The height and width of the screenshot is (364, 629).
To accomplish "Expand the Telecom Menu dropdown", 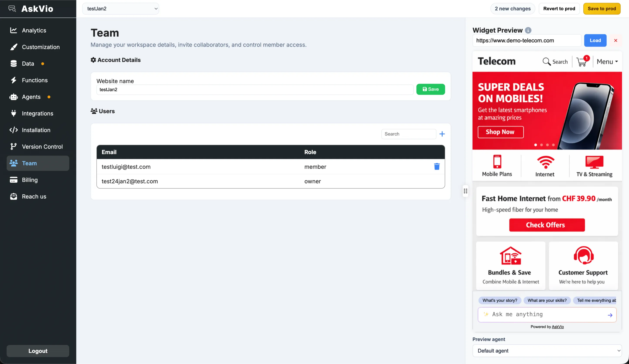I will click(x=607, y=61).
